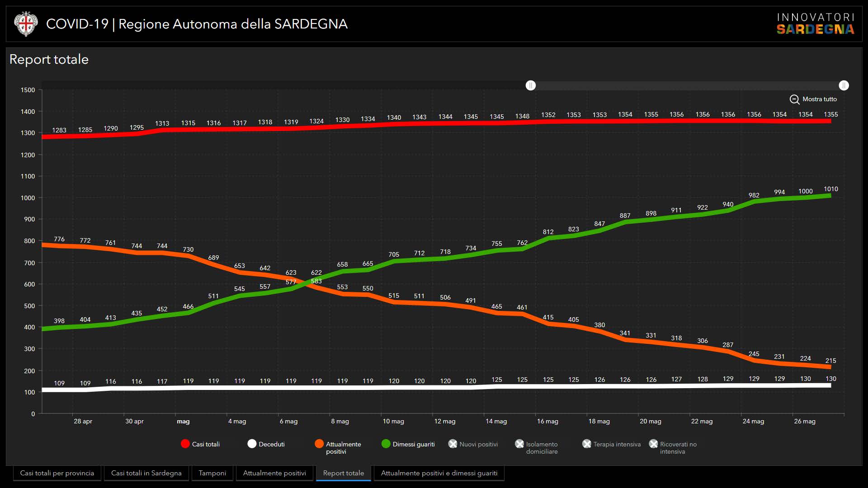Screen dimensions: 868x488
Task: Grab the left range slider handle
Action: click(x=531, y=85)
